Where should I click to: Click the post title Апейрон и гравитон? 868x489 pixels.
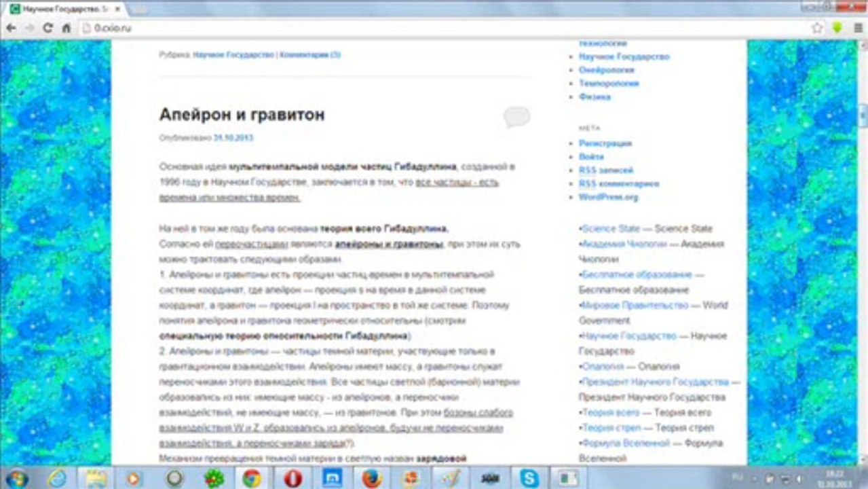[242, 115]
